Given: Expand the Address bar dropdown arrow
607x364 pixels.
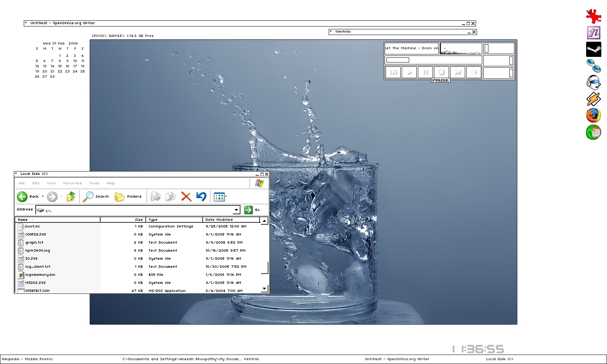Looking at the screenshot, I should click(x=236, y=210).
